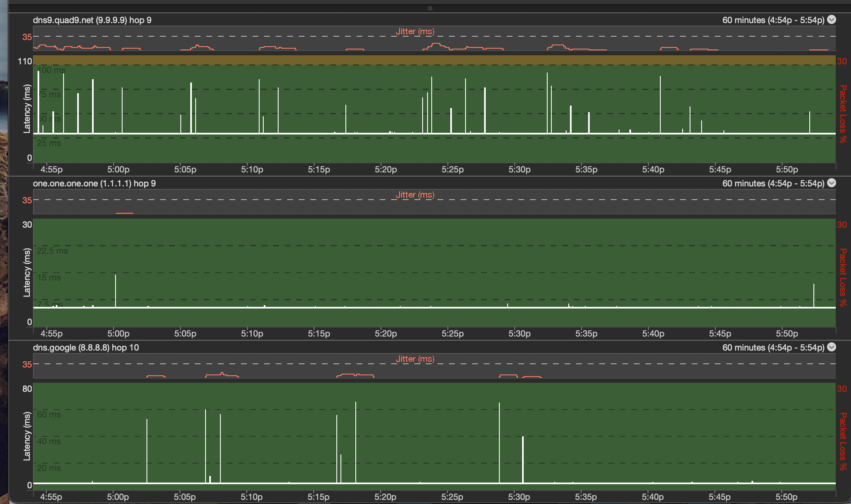Click the 4:55p time label on one.one.one.one graph
This screenshot has width=851, height=504.
click(x=52, y=333)
